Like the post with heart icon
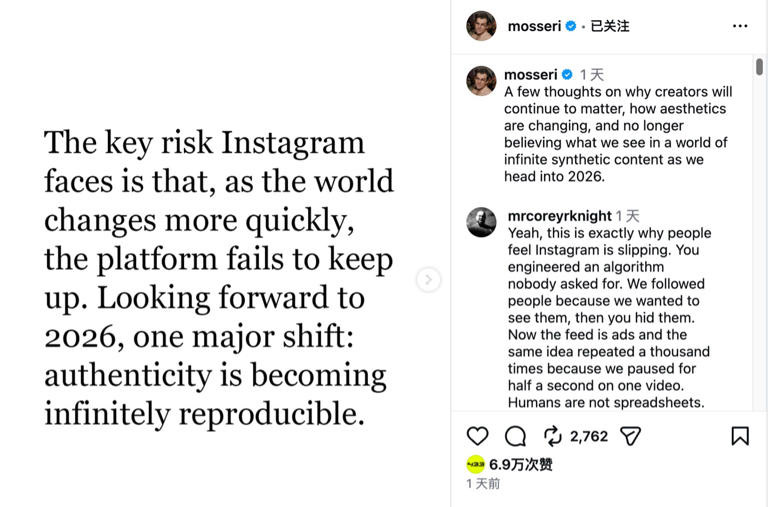The width and height of the screenshot is (768, 507). [x=478, y=436]
